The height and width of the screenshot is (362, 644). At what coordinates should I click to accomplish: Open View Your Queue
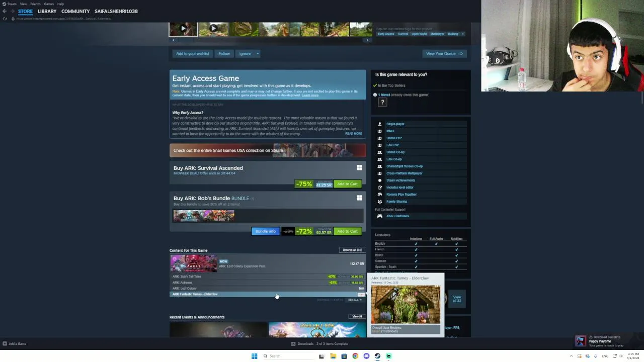tap(444, 53)
